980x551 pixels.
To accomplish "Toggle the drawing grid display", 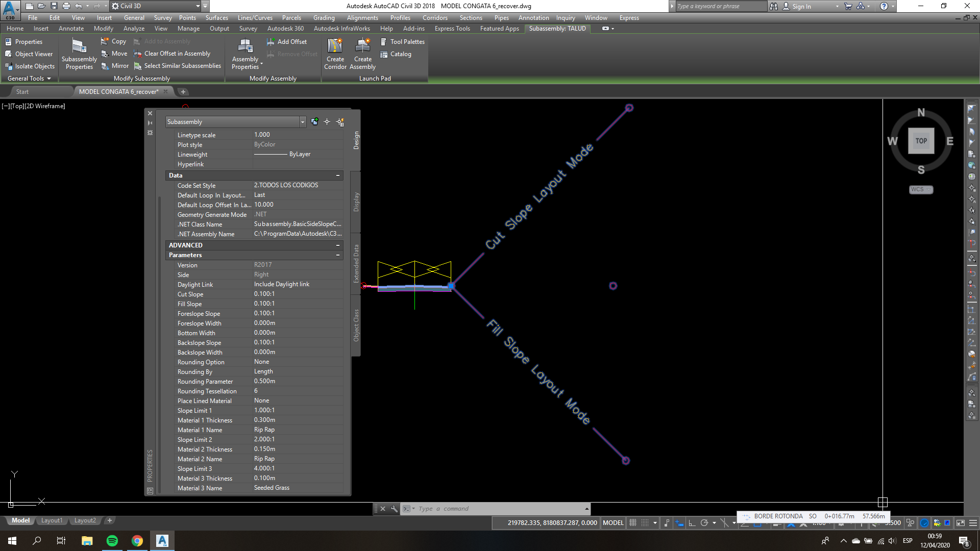I will point(633,523).
